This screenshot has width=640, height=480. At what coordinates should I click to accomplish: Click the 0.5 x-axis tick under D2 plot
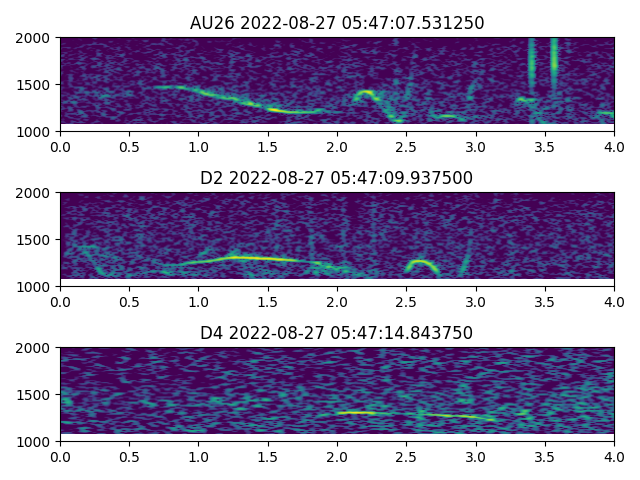(129, 301)
